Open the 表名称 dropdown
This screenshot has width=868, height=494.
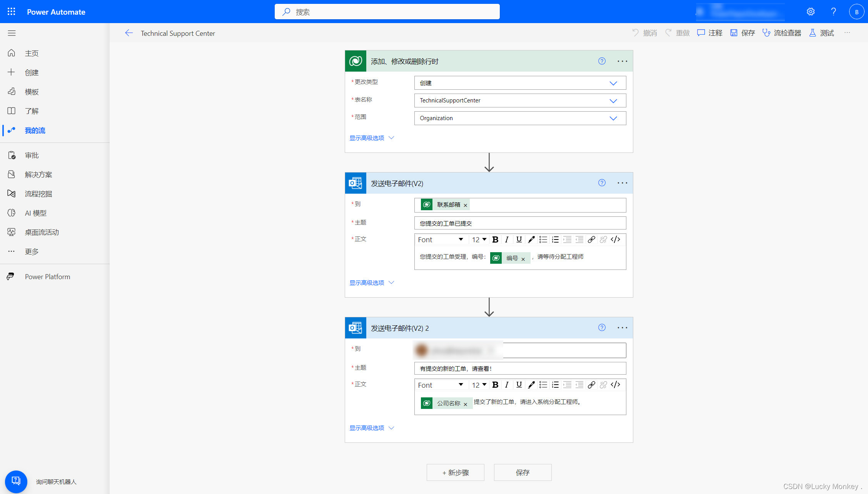(520, 100)
